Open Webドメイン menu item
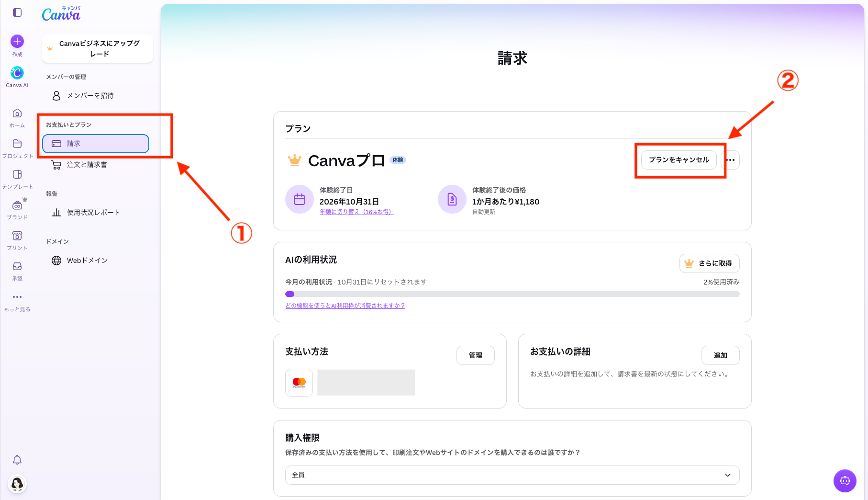This screenshot has width=868, height=500. point(96,261)
